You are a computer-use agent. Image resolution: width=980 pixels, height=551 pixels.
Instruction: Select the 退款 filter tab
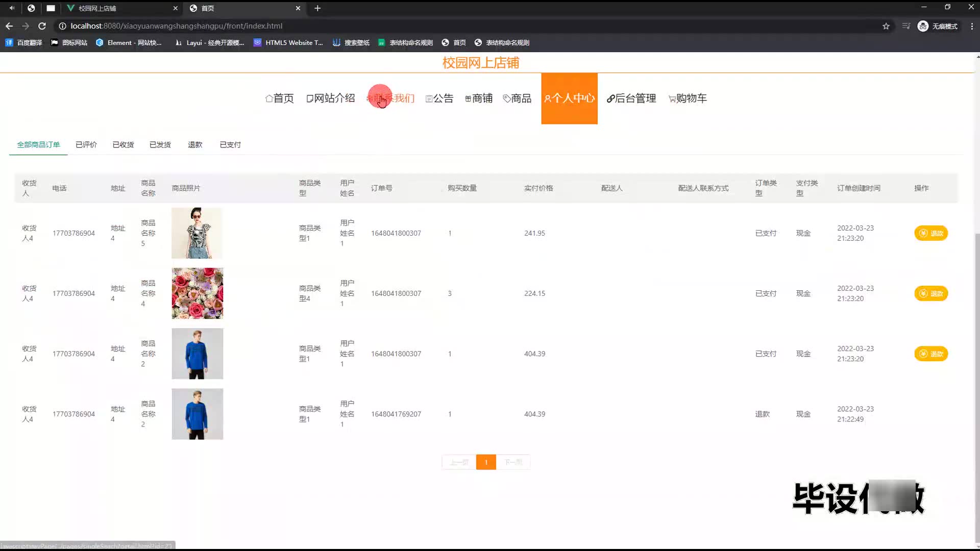[195, 145]
